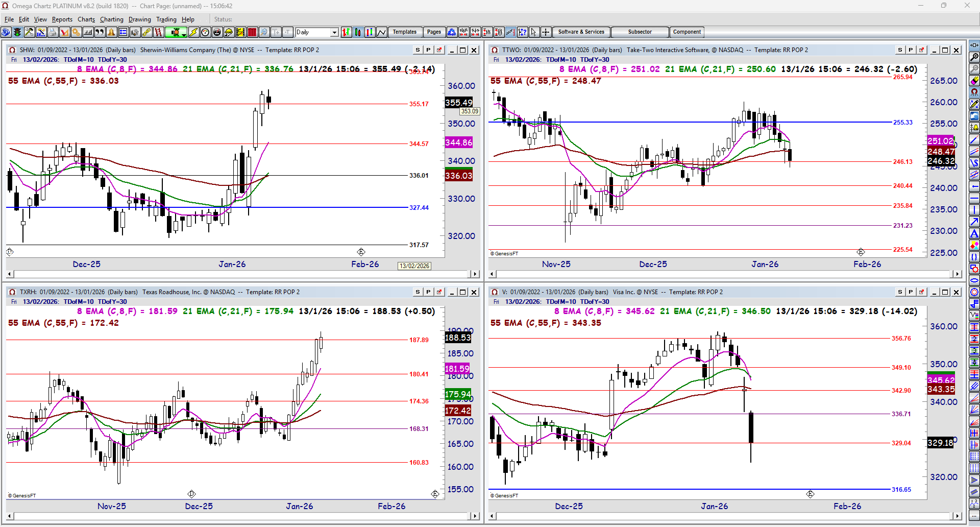Click the camera snapshot toolbar icon
This screenshot has height=527, width=980.
coord(135,32)
